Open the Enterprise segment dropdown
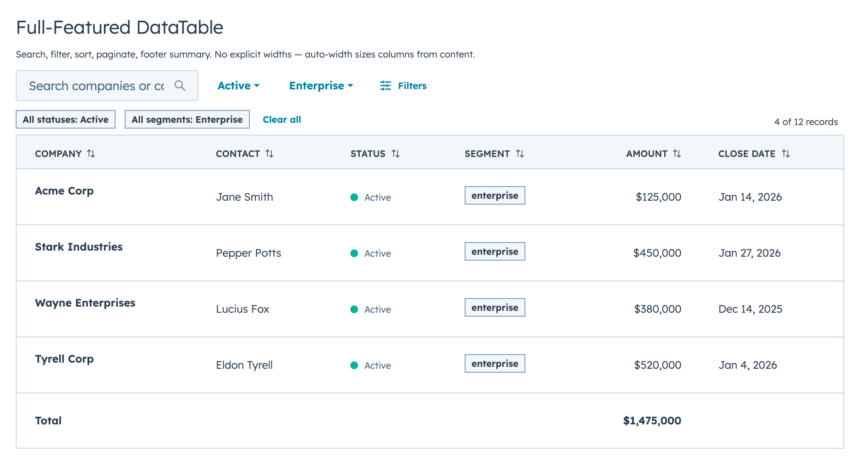Viewport: 868px width, 472px height. tap(321, 86)
